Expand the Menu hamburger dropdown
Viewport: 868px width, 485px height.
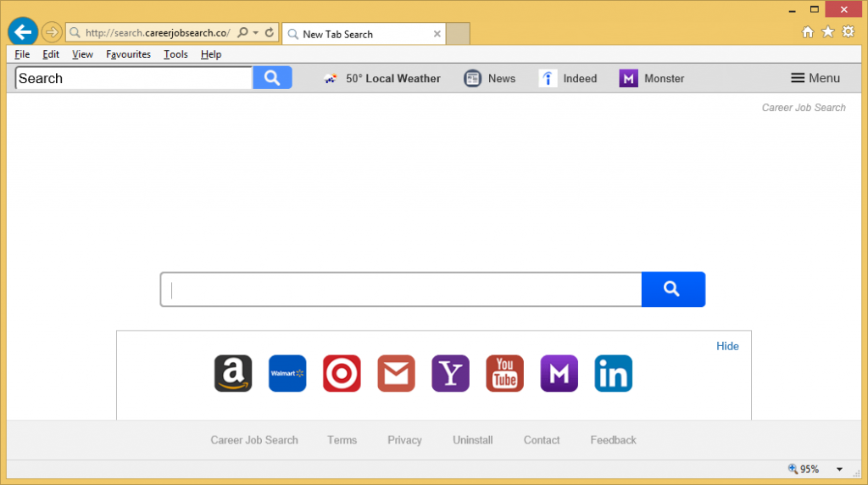pos(815,78)
